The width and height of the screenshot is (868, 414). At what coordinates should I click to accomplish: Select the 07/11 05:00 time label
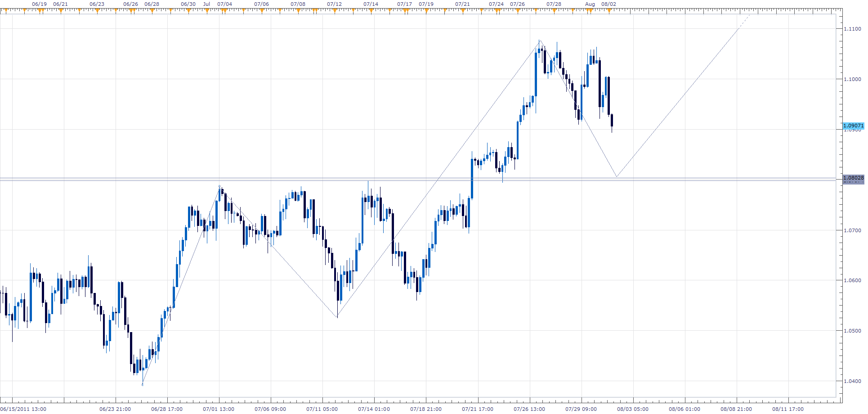[322, 409]
